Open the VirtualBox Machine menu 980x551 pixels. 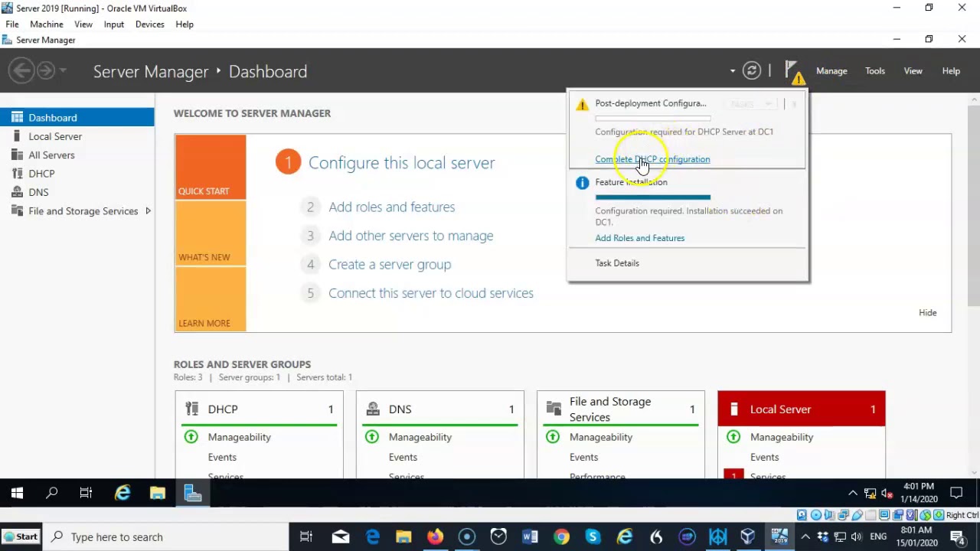point(47,24)
